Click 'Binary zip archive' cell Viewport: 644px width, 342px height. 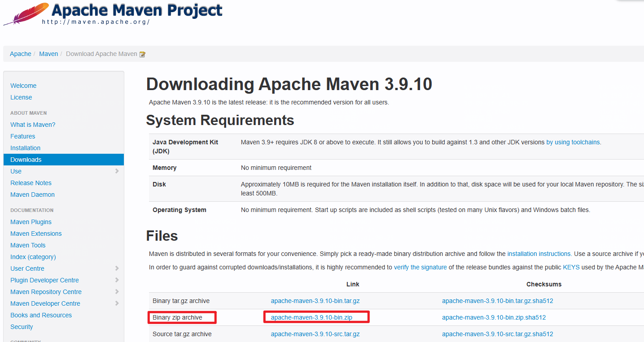click(x=177, y=317)
